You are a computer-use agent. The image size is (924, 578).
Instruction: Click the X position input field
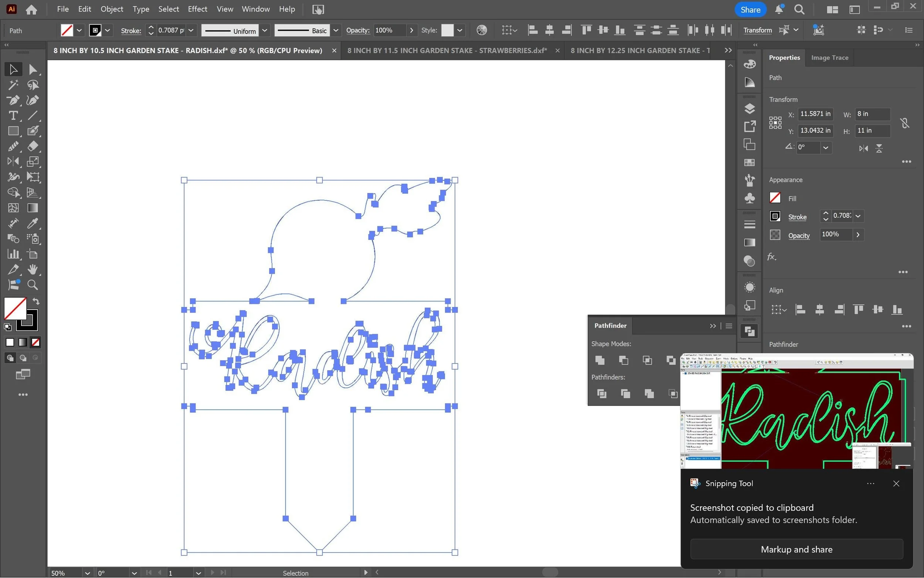tap(815, 114)
